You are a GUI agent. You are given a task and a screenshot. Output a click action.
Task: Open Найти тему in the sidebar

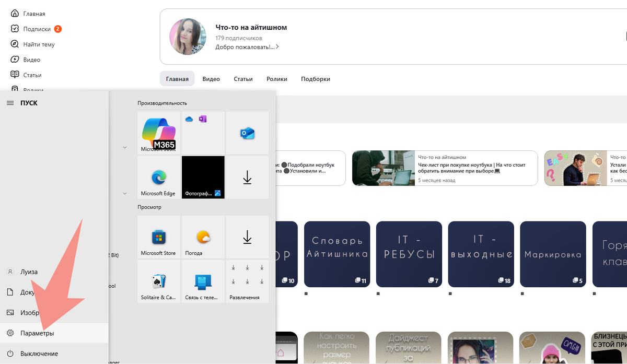pyautogui.click(x=33, y=44)
